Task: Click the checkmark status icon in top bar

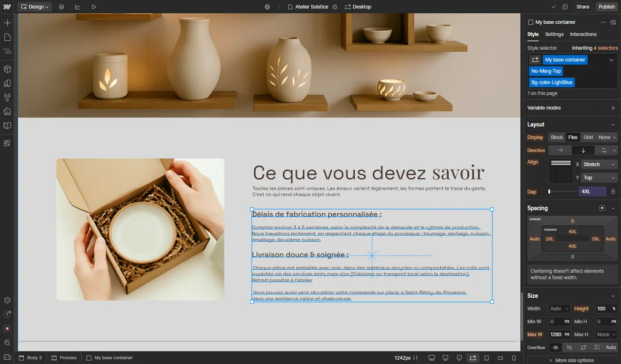Action: 554,7
